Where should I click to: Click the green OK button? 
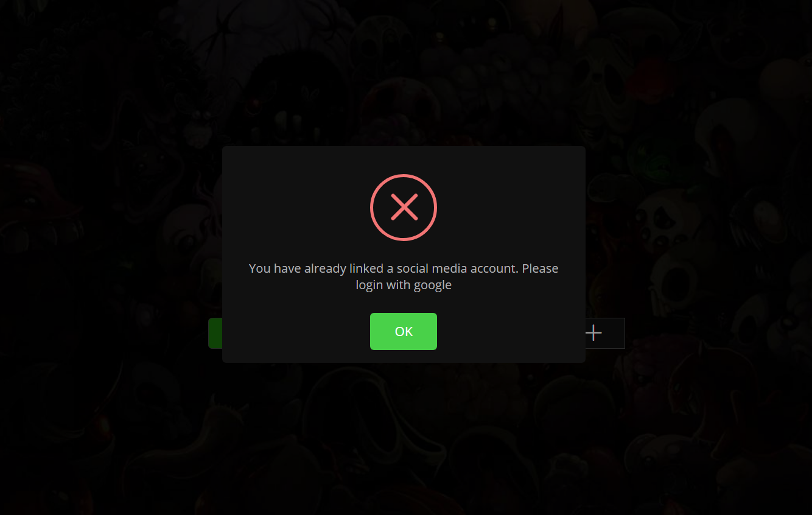[x=403, y=331]
